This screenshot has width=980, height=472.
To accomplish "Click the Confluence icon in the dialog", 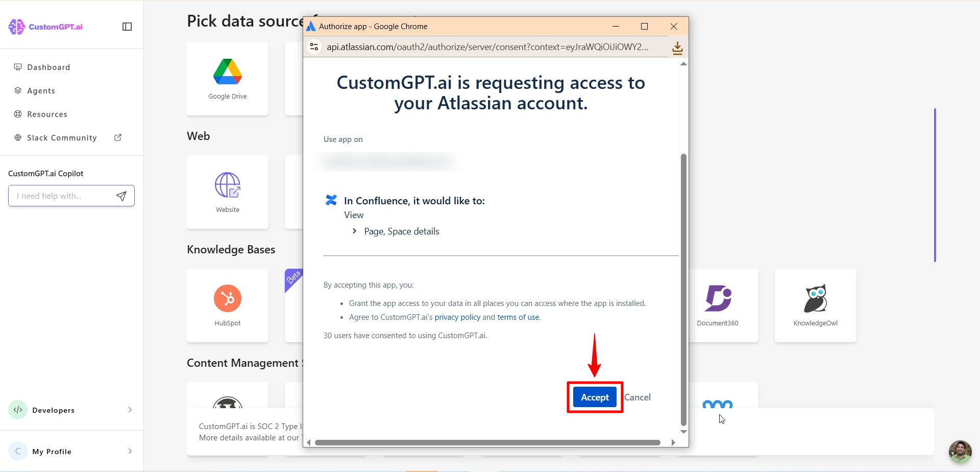I will [x=331, y=200].
